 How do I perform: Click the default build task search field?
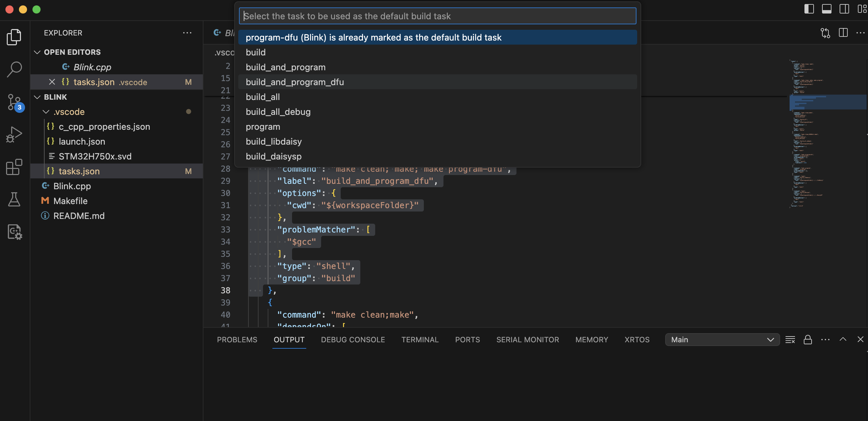[437, 16]
